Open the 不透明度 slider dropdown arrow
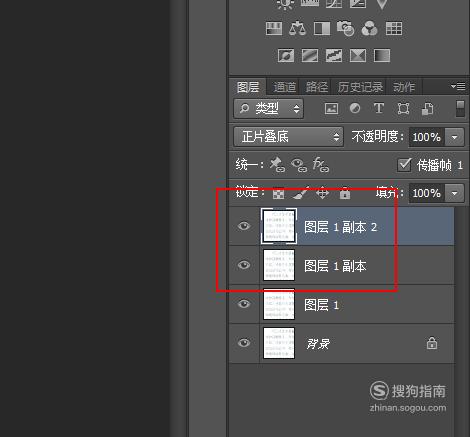The width and height of the screenshot is (470, 437). pyautogui.click(x=454, y=137)
